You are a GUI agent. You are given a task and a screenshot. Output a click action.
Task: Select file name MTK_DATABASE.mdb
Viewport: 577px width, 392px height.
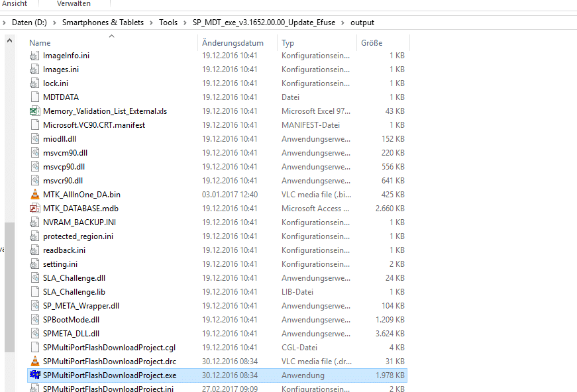[81, 209]
